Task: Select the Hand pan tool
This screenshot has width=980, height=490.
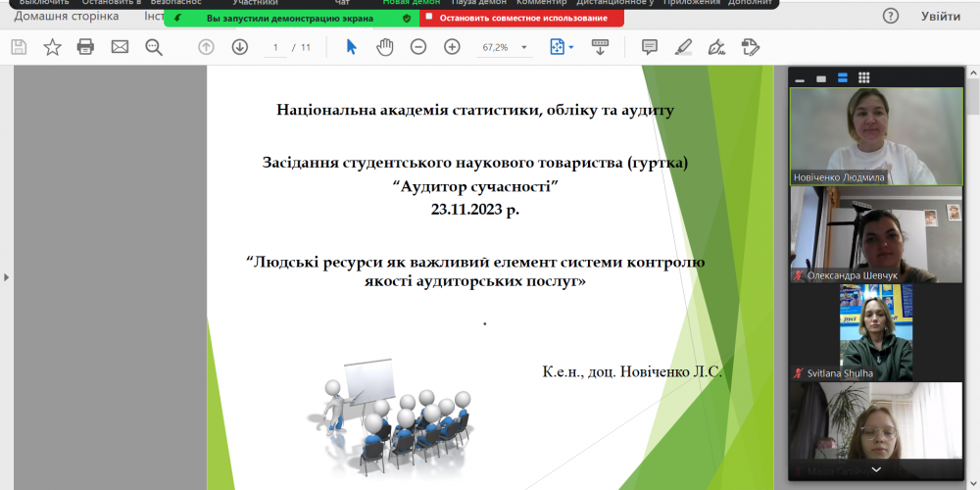Action: click(x=385, y=47)
